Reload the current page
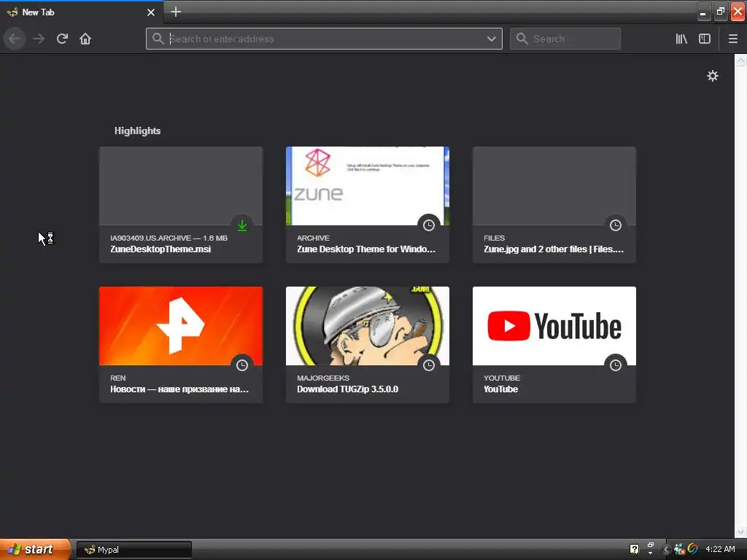The image size is (747, 560). coord(62,39)
